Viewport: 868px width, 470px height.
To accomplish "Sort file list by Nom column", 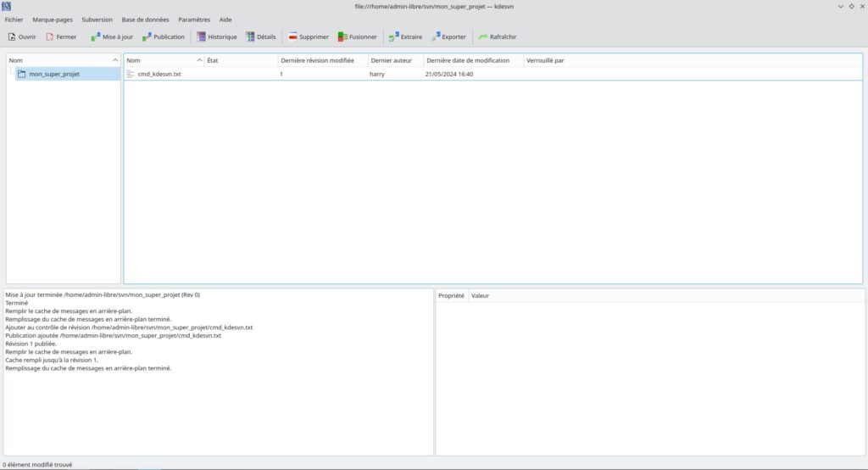I will click(164, 60).
